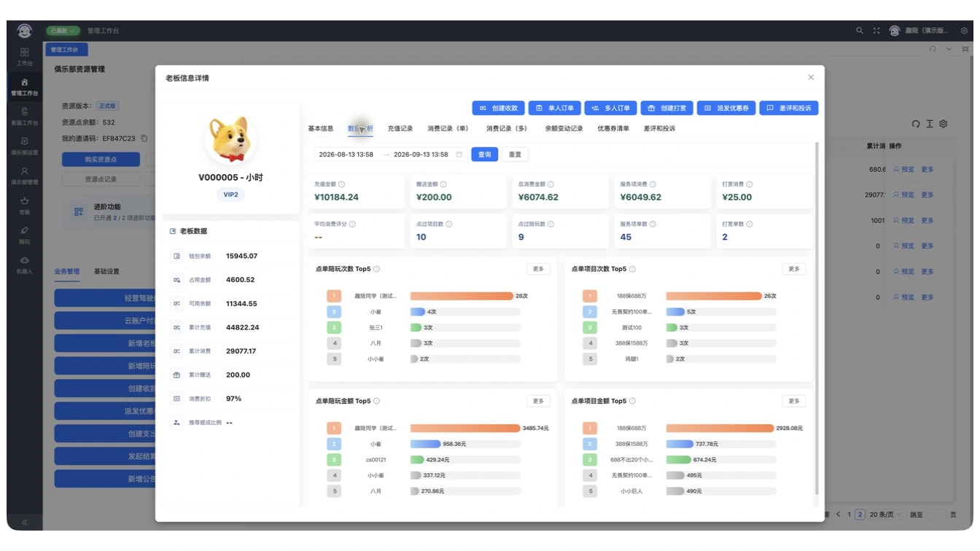Click info icon beside 点单陪玩次数 Top5
This screenshot has height=551, width=980.
(x=377, y=269)
